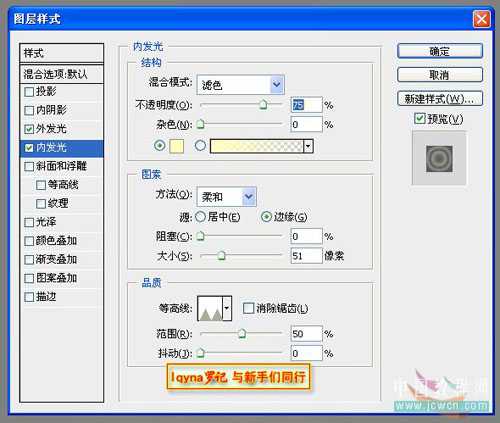Select the 外发光 style row label
Screen dimensions: 500x423
51,129
